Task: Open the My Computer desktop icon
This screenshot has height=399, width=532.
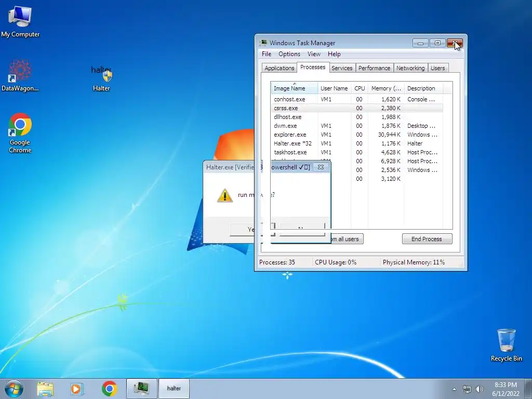Action: click(20, 22)
